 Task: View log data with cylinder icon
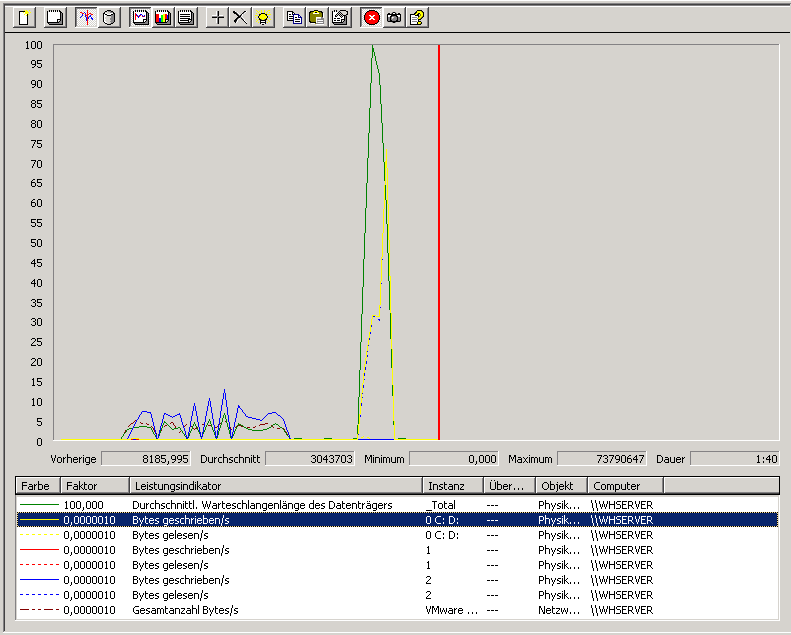109,18
